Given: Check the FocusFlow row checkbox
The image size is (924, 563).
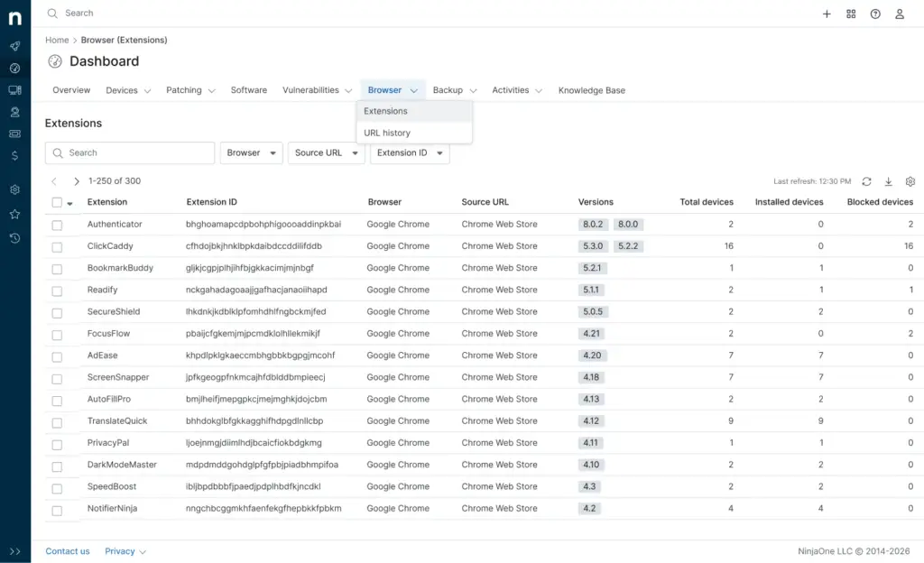Looking at the screenshot, I should tap(57, 335).
